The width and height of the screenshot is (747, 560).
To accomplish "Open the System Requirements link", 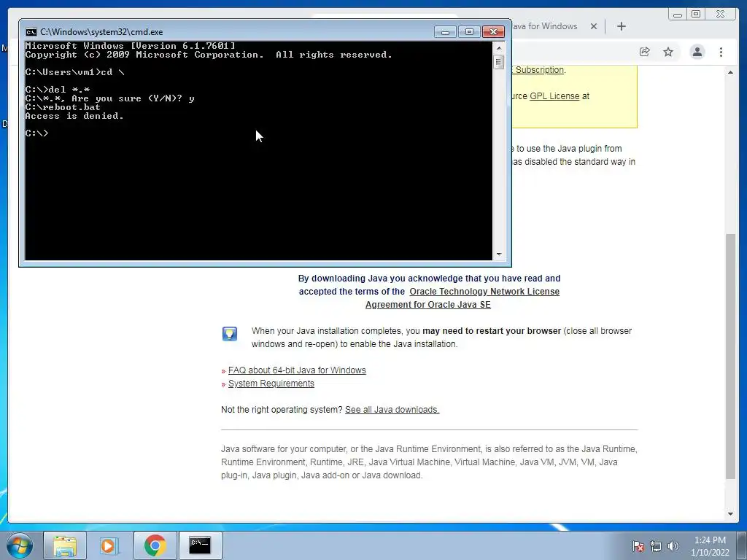I will click(x=271, y=384).
